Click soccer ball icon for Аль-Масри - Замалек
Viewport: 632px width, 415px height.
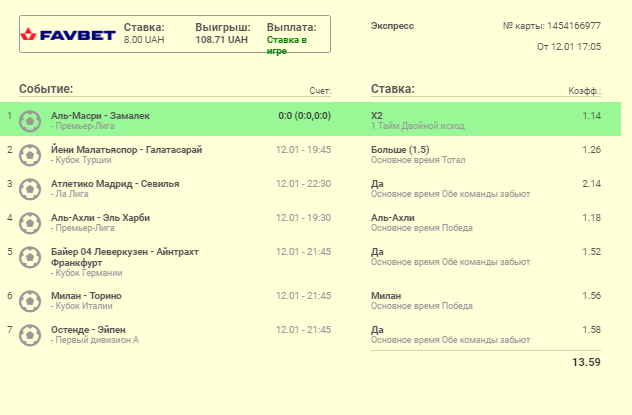[30, 121]
